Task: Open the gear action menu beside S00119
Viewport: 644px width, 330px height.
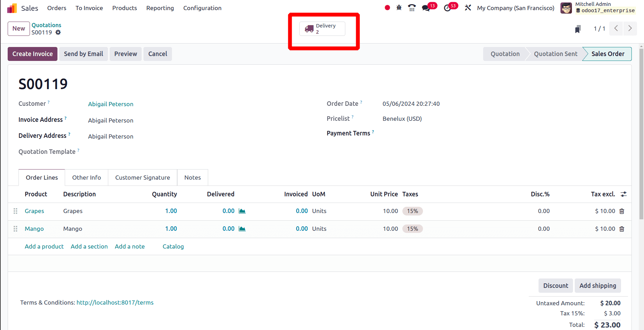Action: point(58,32)
